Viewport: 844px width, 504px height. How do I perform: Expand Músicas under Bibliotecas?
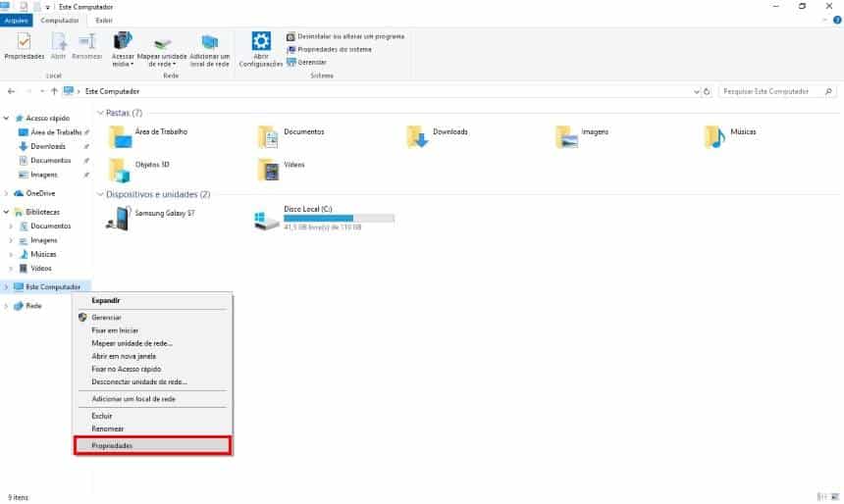pos(12,254)
